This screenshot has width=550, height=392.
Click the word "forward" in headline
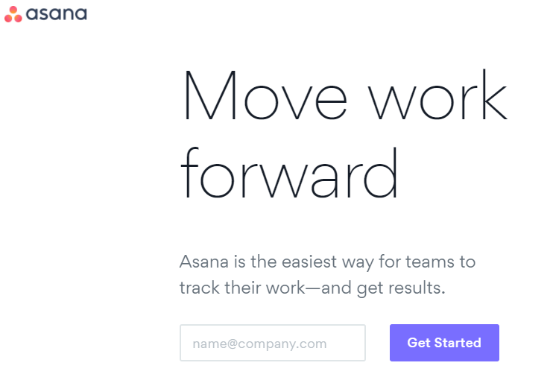[289, 173]
